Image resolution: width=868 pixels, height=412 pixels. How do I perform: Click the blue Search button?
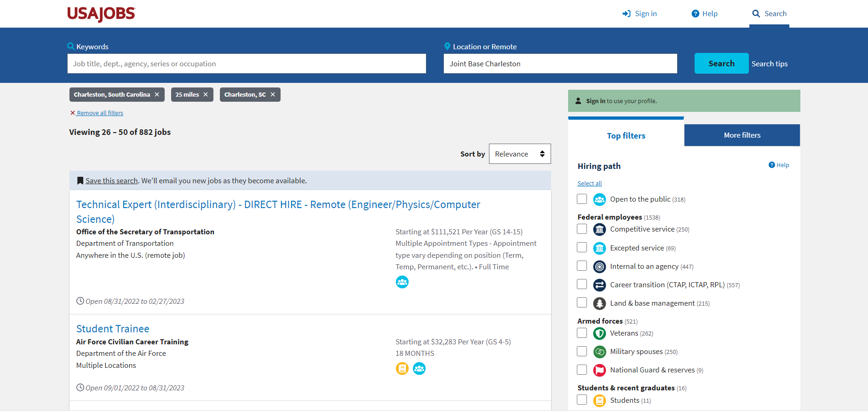click(721, 64)
